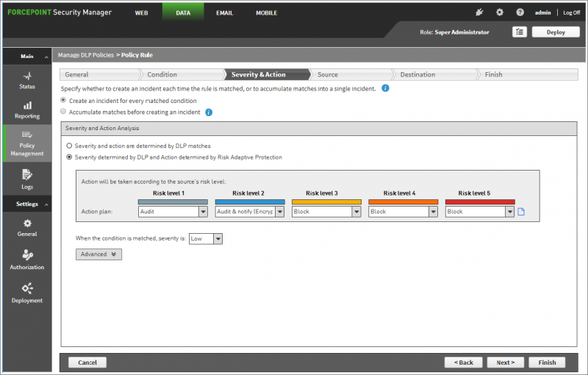588x375 pixels.
Task: Select Severity by DLP, Action by Risk Adaptive Protection
Action: point(69,157)
